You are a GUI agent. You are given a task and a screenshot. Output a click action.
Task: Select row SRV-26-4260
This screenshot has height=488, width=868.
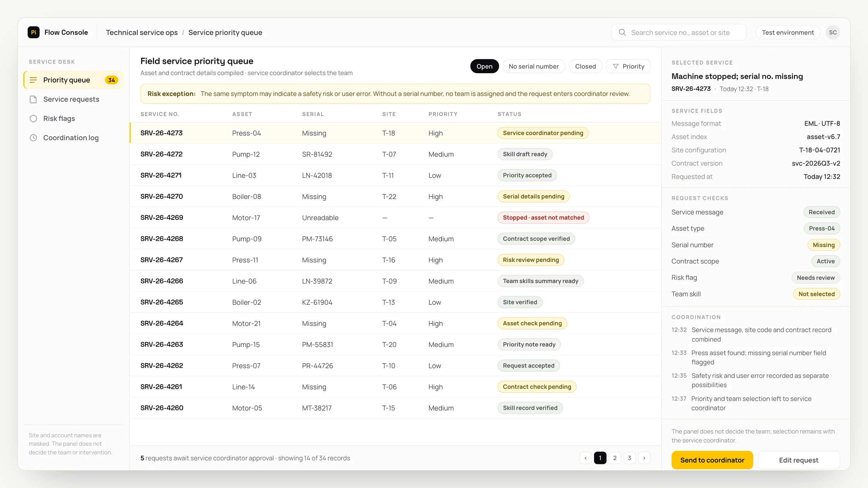click(395, 408)
